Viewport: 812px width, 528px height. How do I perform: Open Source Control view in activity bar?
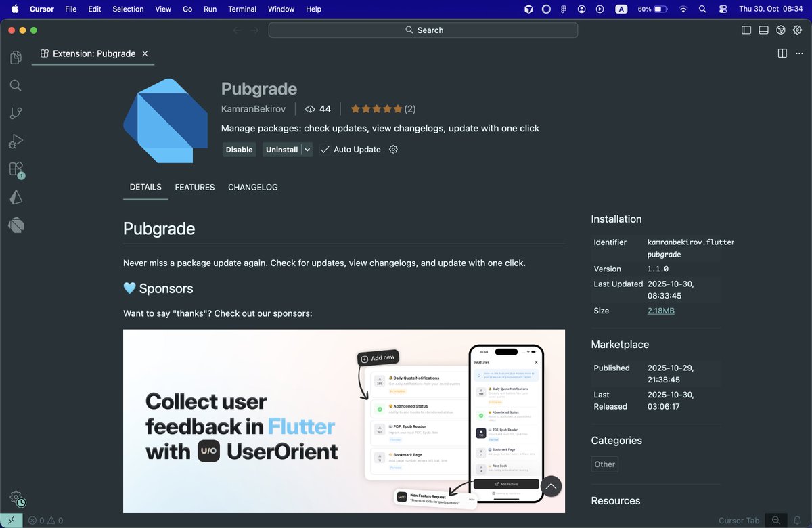click(16, 113)
